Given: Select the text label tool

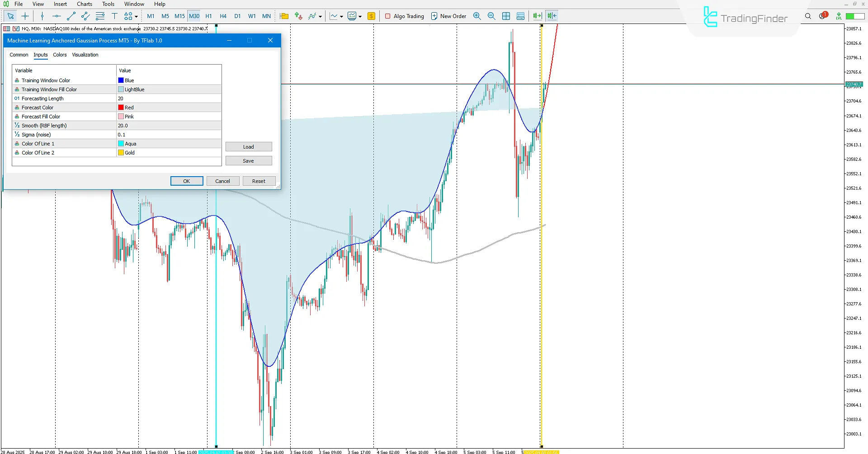Looking at the screenshot, I should click(x=114, y=16).
